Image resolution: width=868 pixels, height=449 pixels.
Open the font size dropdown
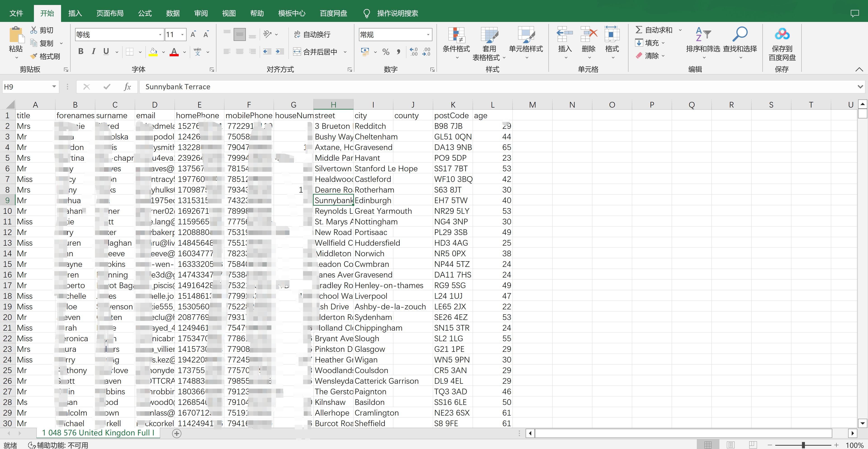tap(182, 35)
